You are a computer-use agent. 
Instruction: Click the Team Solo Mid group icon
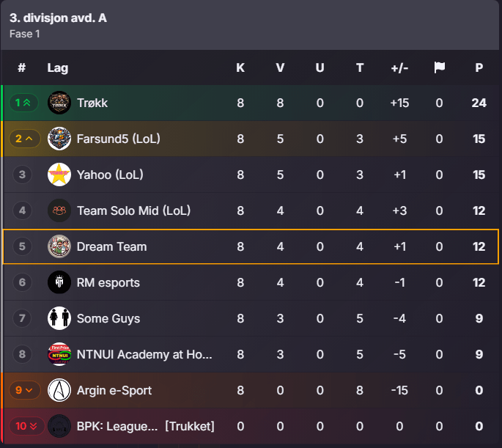59,210
